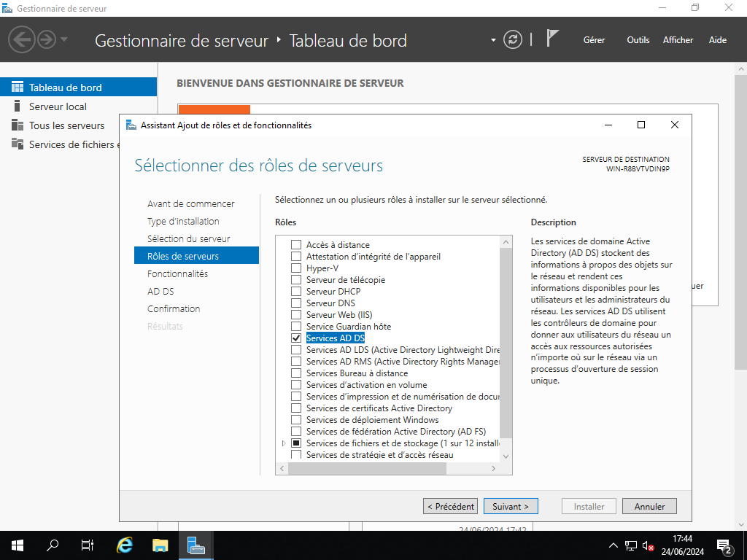Click the horizontal scrollbar of roles list
Viewport: 747px width, 560px height.
click(366, 469)
